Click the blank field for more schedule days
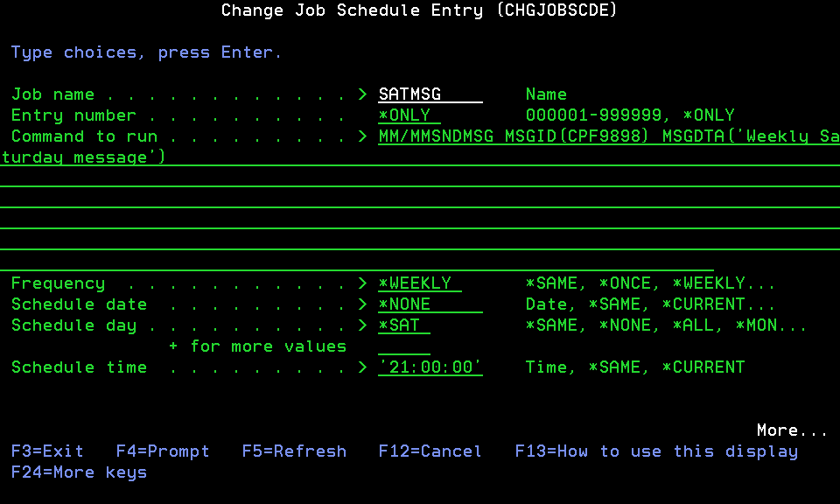This screenshot has height=504, width=840. [x=403, y=346]
